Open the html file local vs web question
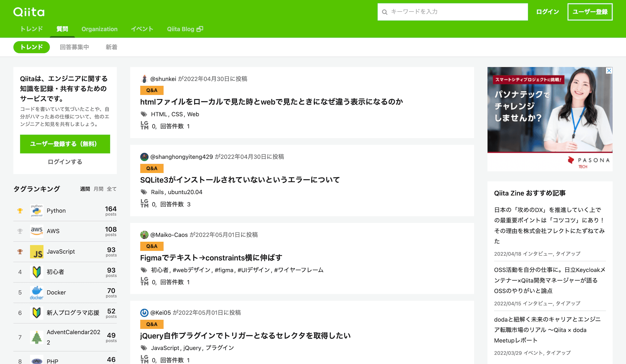The width and height of the screenshot is (626, 364). tap(272, 102)
